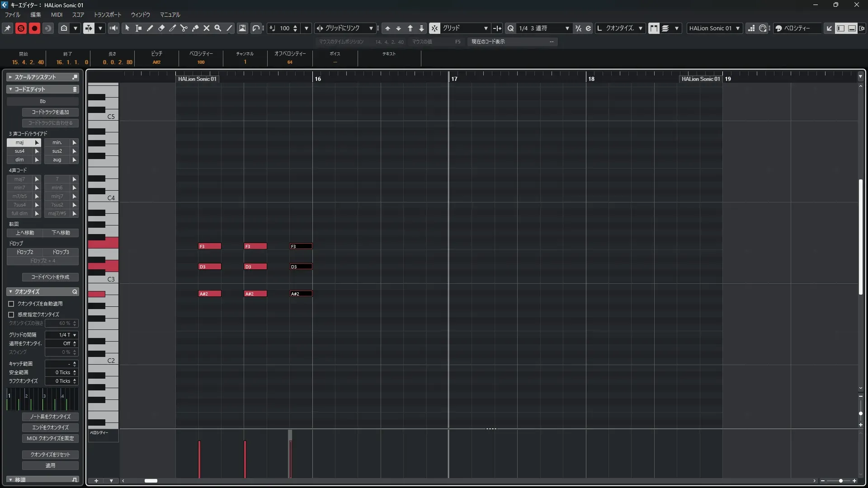Image resolution: width=868 pixels, height=488 pixels.
Task: Open the トランスポート menu
Action: tap(108, 14)
